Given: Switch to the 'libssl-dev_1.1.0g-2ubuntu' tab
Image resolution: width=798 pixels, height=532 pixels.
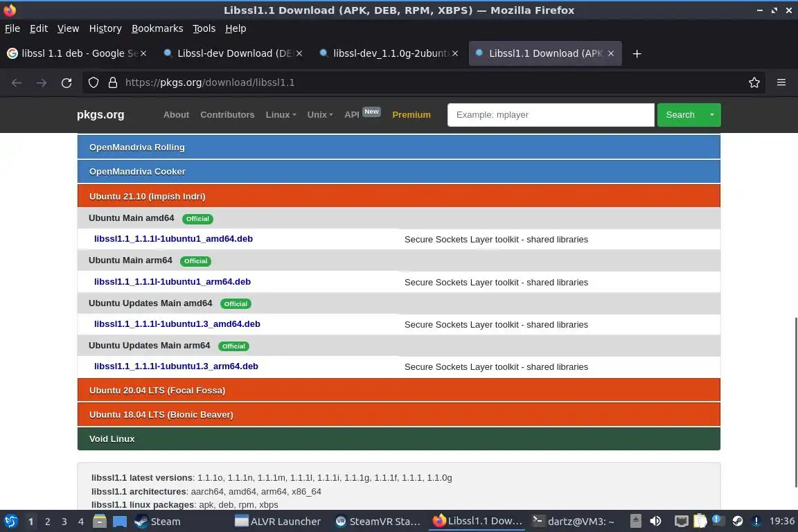Looking at the screenshot, I should 388,53.
